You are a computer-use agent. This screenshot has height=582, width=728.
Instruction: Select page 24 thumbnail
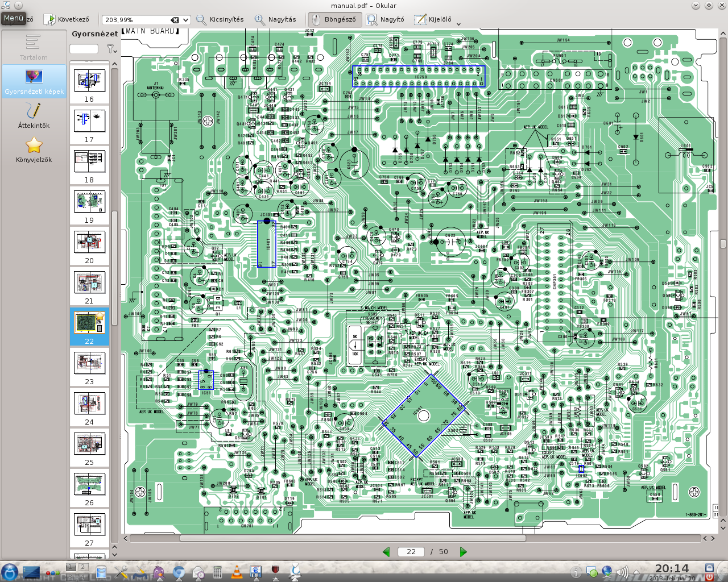coord(89,408)
